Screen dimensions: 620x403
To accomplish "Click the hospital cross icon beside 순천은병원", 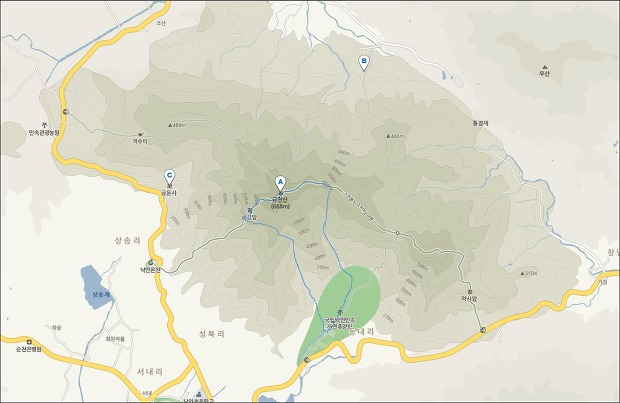I will [x=29, y=342].
